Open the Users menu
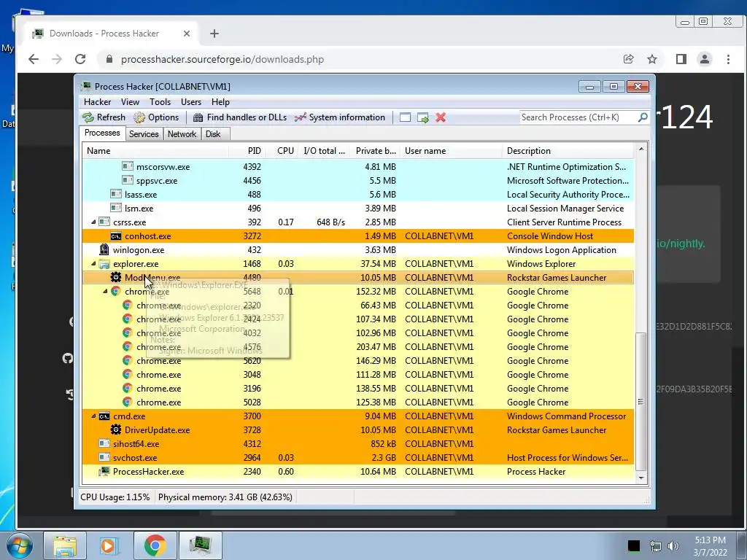This screenshot has width=747, height=560. tap(191, 102)
